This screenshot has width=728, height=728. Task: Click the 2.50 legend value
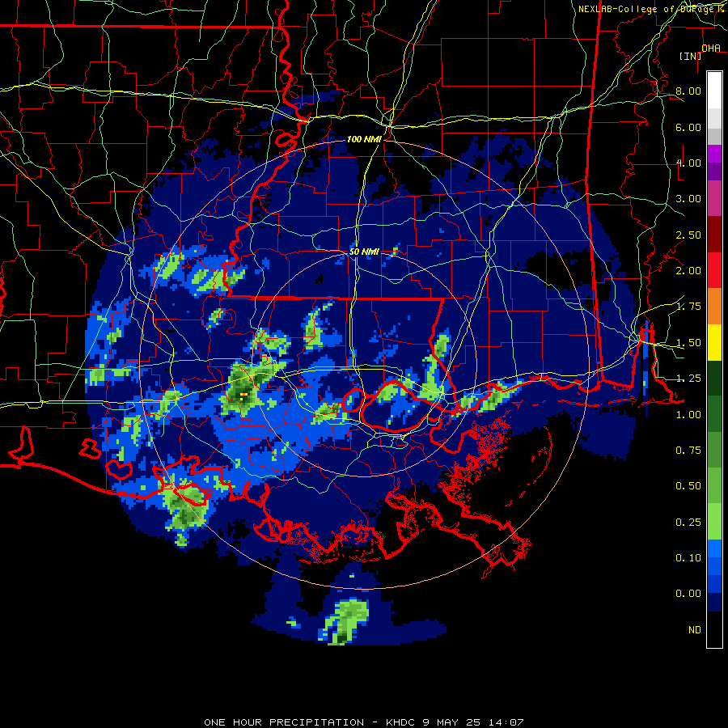click(688, 235)
